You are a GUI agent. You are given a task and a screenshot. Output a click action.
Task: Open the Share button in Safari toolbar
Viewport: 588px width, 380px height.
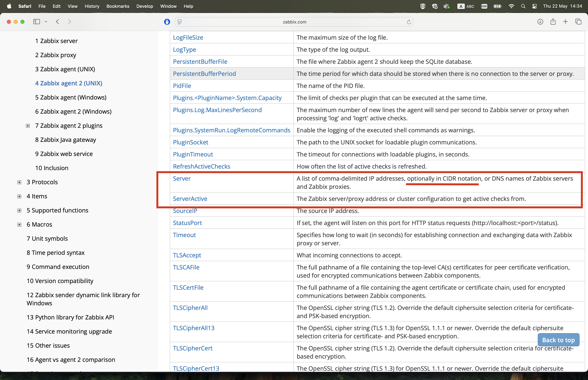pyautogui.click(x=553, y=22)
